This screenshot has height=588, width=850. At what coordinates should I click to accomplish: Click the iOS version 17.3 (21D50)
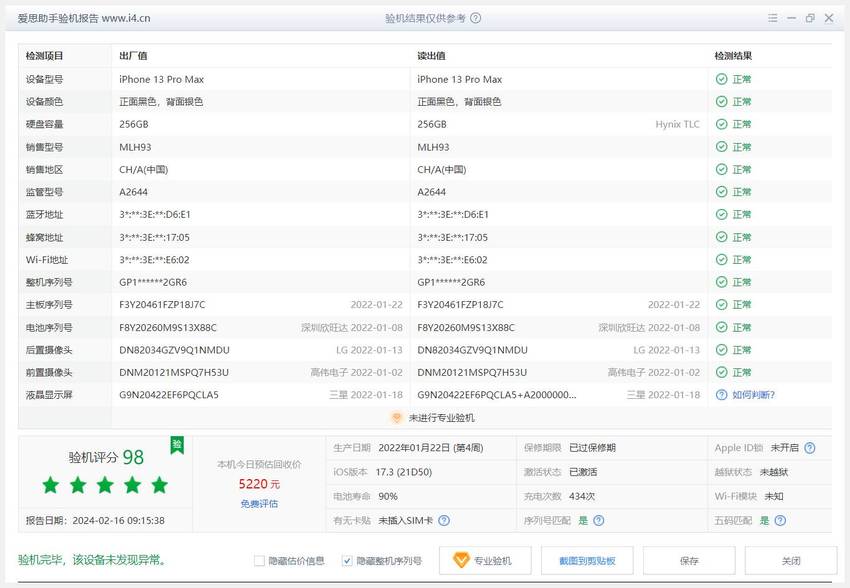404,472
